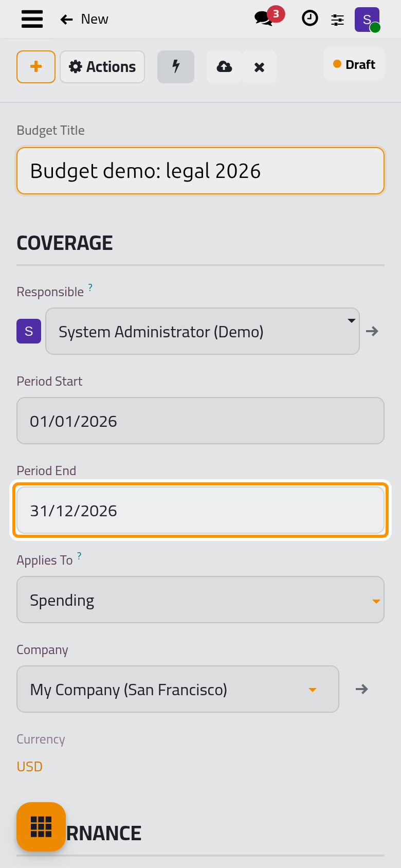Open Responsible record via arrow link
The width and height of the screenshot is (401, 868).
[x=372, y=331]
